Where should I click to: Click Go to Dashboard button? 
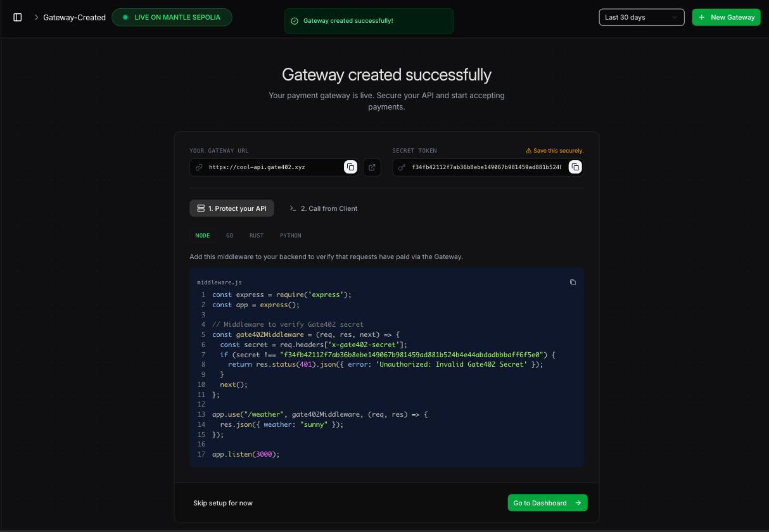[x=547, y=503]
